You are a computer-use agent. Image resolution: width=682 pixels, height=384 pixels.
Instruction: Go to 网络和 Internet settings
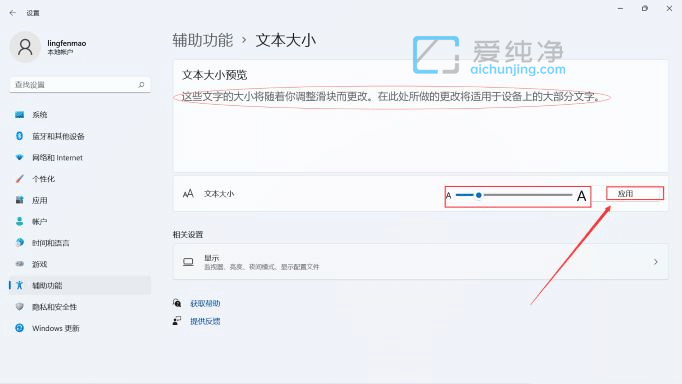click(x=80, y=157)
